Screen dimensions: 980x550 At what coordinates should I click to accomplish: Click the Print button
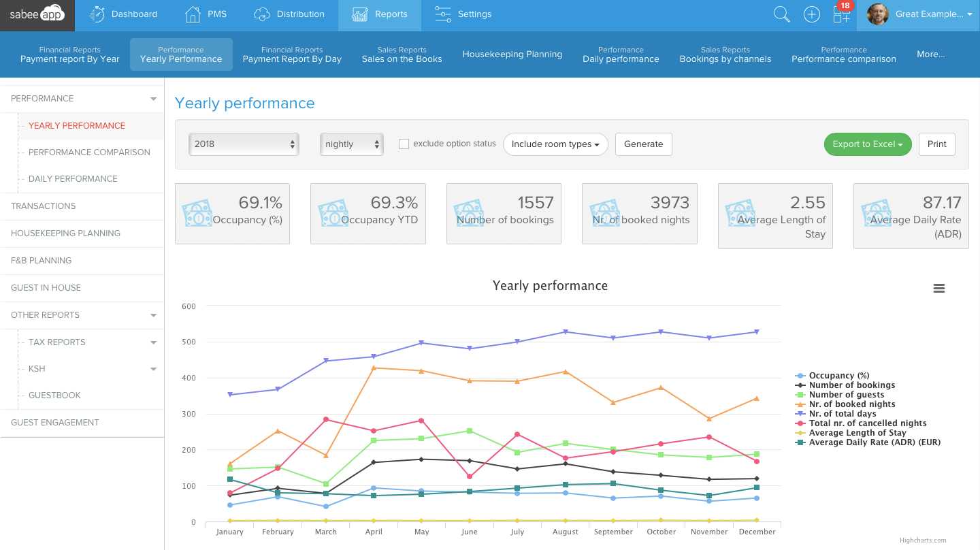coord(936,144)
